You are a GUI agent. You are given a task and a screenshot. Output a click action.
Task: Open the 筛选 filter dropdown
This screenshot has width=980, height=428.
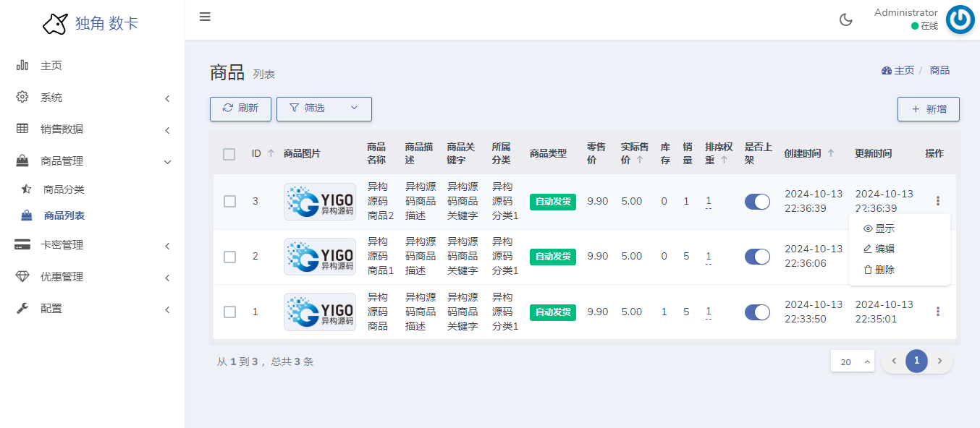[x=324, y=108]
